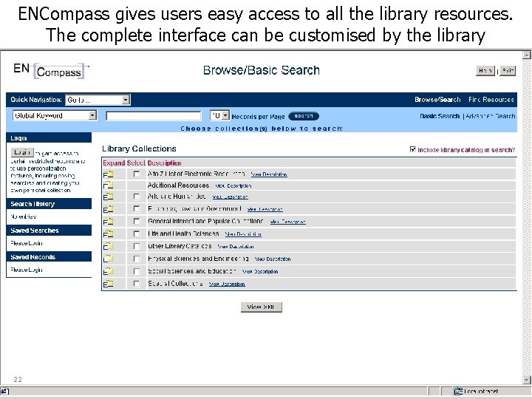Screen dimensions: 532x399
Task: View Description of General Interest and Popular Collections
Action: click(287, 222)
